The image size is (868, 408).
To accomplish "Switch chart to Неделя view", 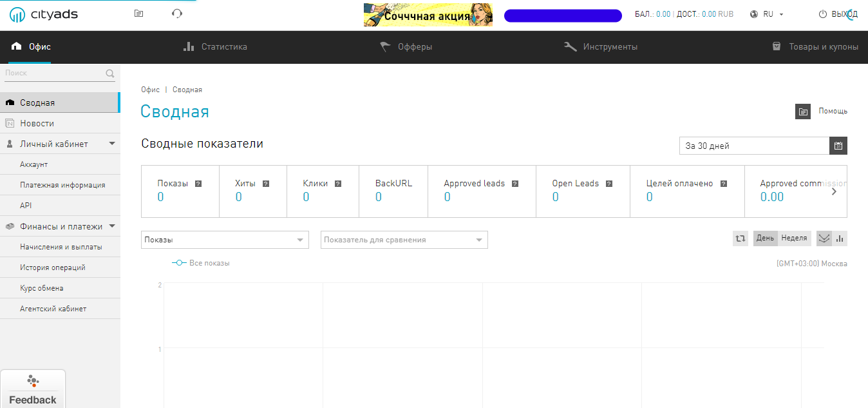I will tap(794, 238).
